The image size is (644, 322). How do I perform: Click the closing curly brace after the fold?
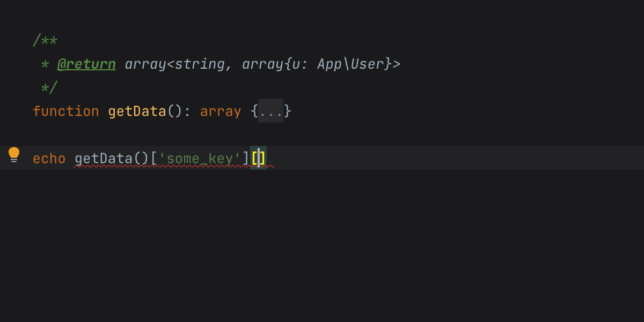[x=288, y=112]
